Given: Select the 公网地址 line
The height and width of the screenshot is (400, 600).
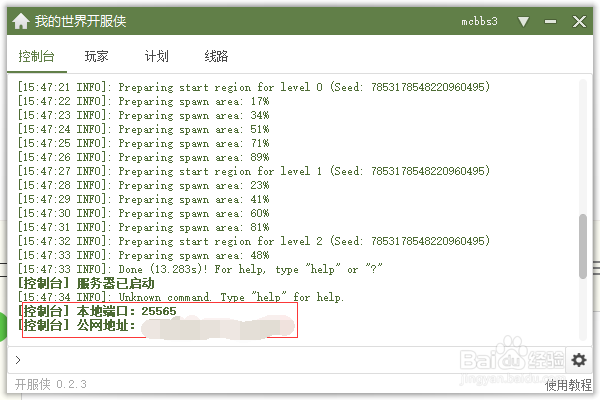Looking at the screenshot, I should (156, 325).
